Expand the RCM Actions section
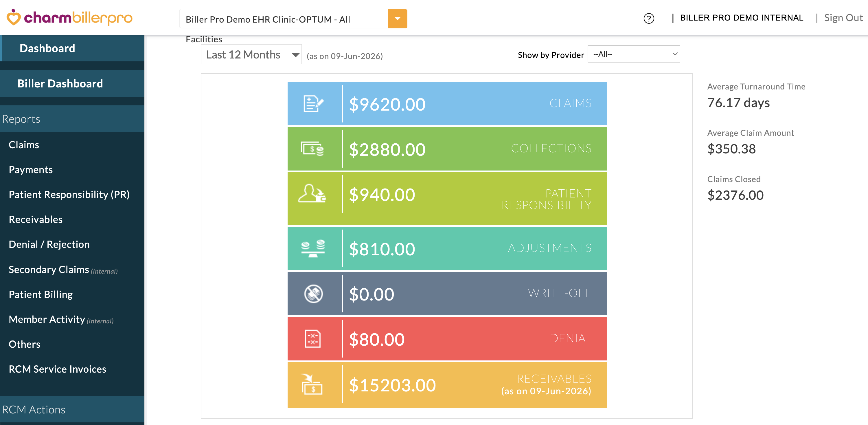868x425 pixels. tap(72, 409)
